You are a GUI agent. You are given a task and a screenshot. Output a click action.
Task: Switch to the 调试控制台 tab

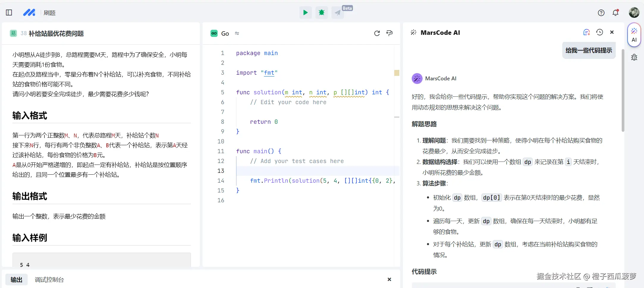49,279
